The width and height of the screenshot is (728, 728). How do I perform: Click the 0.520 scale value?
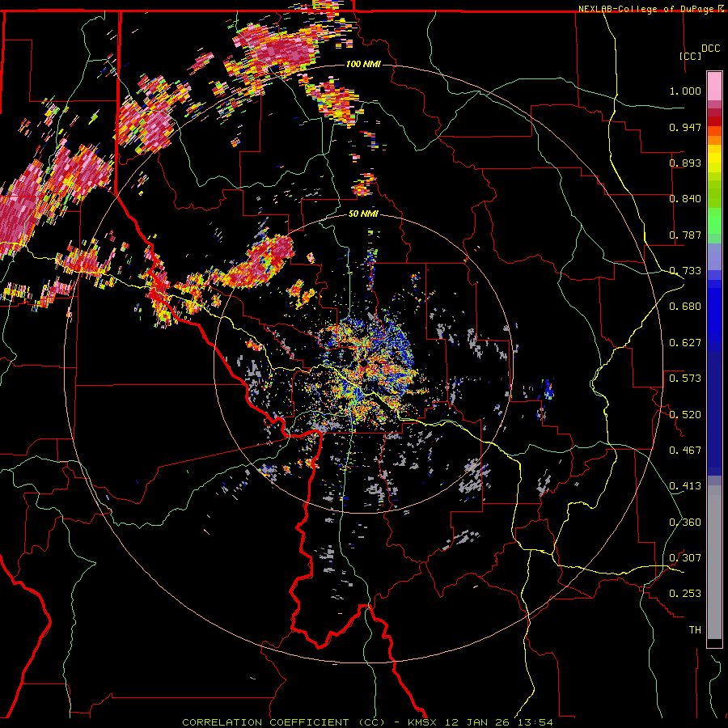(685, 415)
